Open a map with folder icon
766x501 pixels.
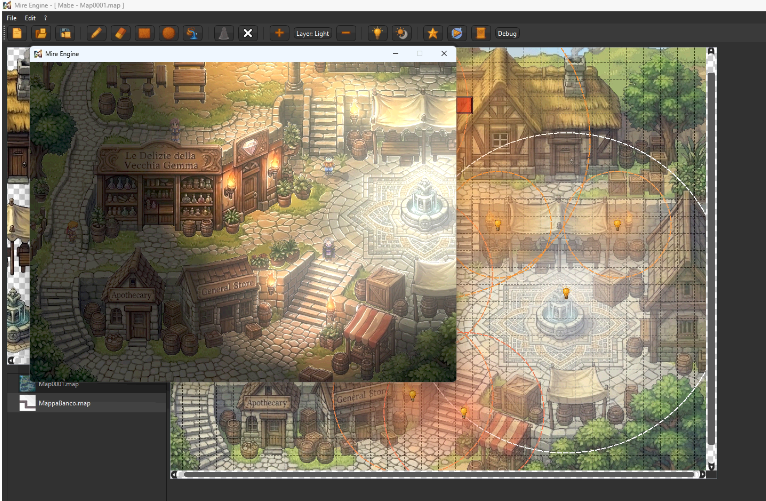point(41,33)
